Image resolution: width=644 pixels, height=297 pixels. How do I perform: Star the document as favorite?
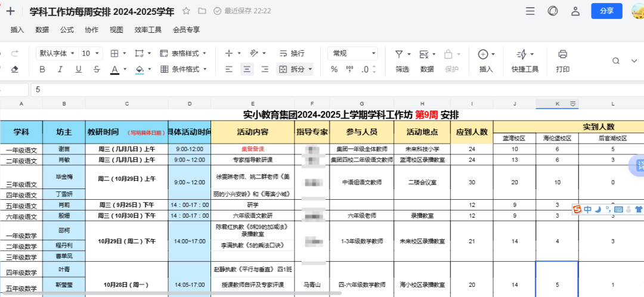[186, 11]
